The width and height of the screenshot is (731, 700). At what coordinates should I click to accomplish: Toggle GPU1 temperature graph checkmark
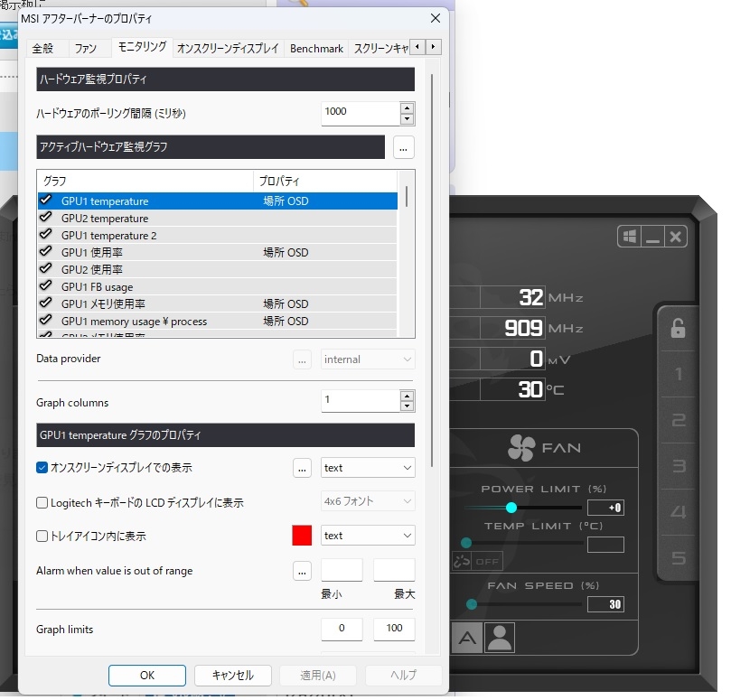[x=46, y=201]
